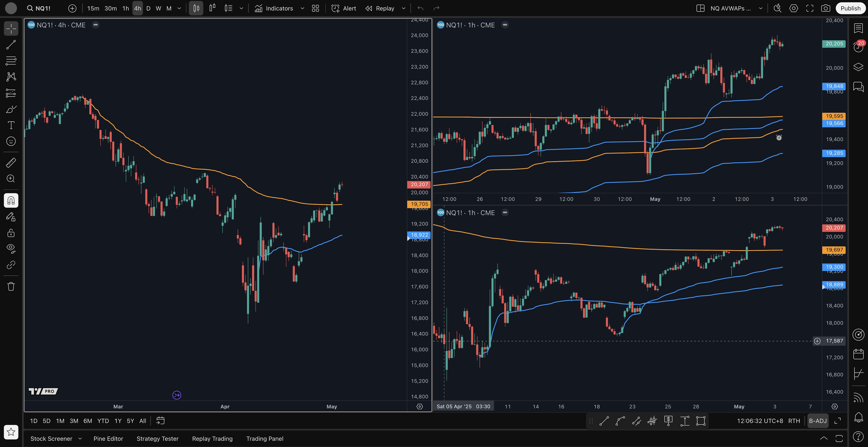Toggle magnet mode on drawing toolbar
The image size is (868, 447).
coord(11,201)
